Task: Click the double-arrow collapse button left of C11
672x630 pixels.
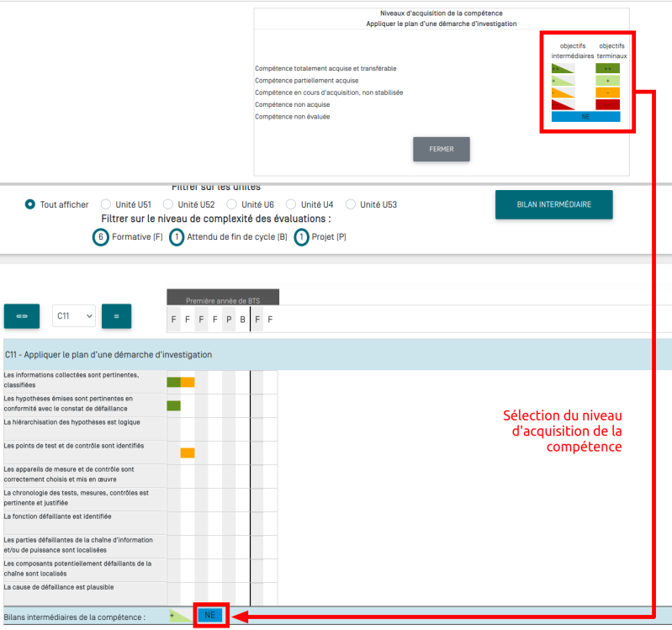Action: 22,316
